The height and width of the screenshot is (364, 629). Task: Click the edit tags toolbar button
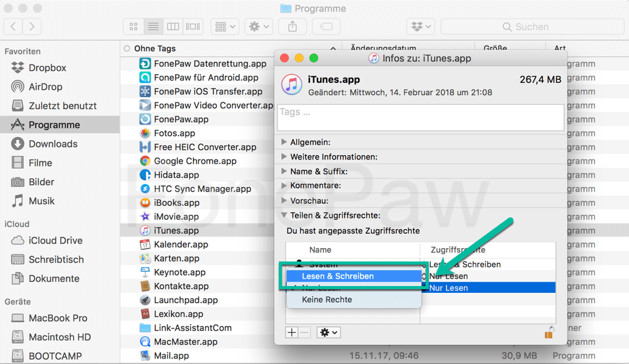[x=326, y=27]
